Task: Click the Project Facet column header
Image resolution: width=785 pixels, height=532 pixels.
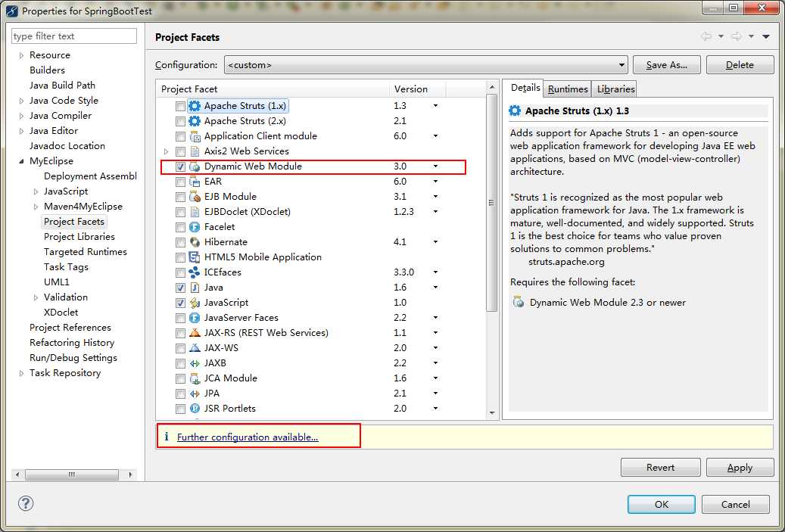Action: click(273, 89)
